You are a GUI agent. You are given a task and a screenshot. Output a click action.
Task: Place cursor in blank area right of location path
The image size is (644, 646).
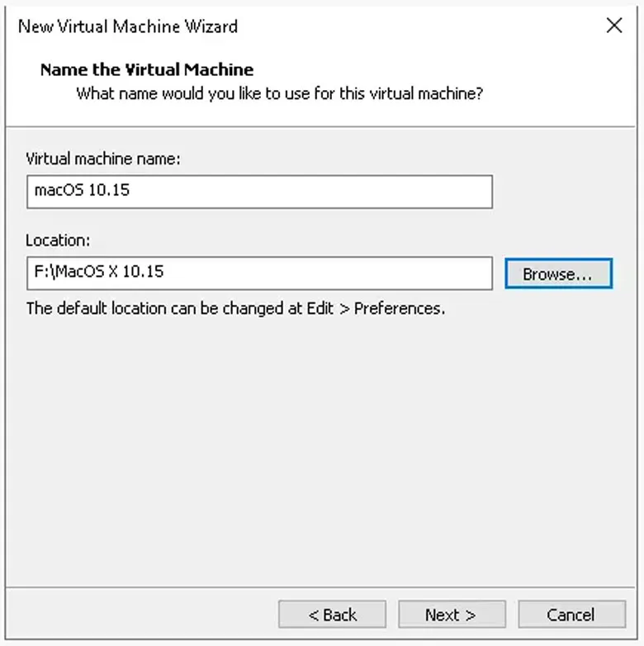click(347, 273)
